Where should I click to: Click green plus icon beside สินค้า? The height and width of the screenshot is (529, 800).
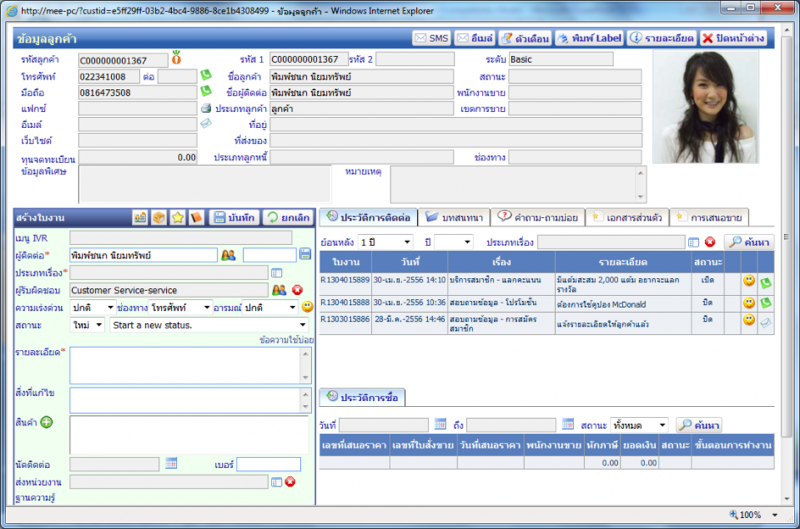pyautogui.click(x=46, y=422)
